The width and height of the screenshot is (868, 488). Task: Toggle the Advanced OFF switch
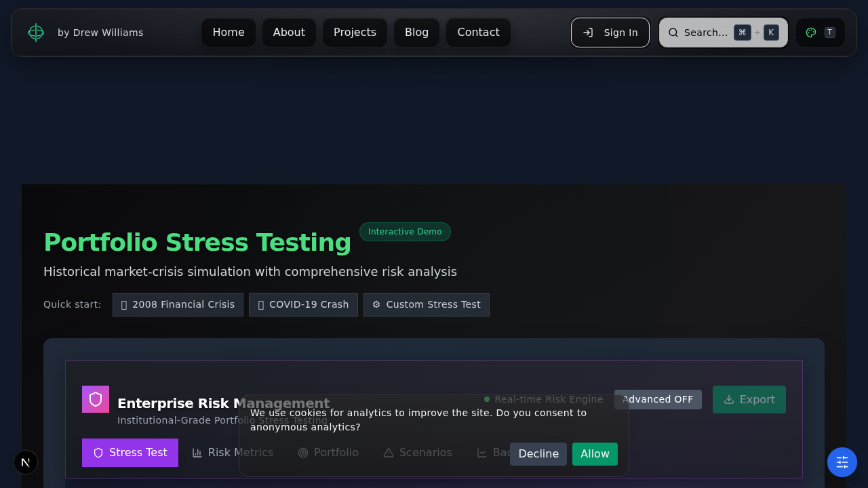click(658, 399)
